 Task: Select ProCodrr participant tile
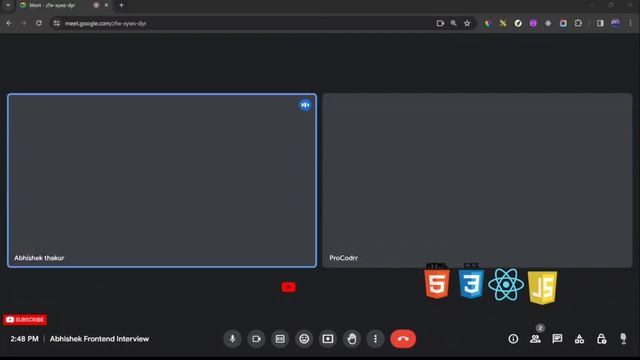tap(477, 180)
